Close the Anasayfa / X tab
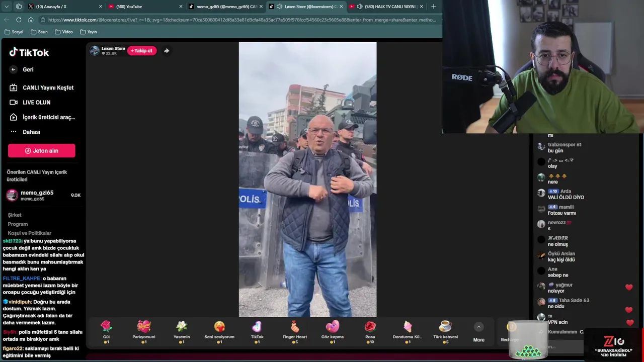644x362 pixels. click(101, 7)
